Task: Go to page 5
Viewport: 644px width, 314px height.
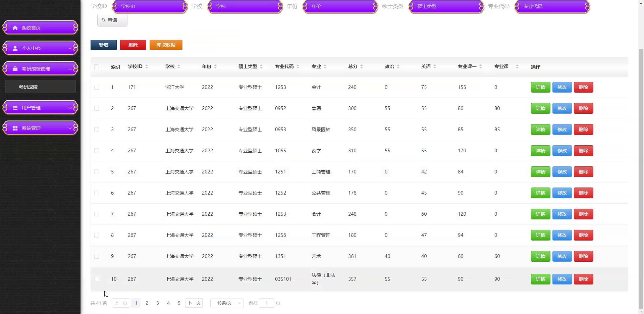Action: (179, 303)
